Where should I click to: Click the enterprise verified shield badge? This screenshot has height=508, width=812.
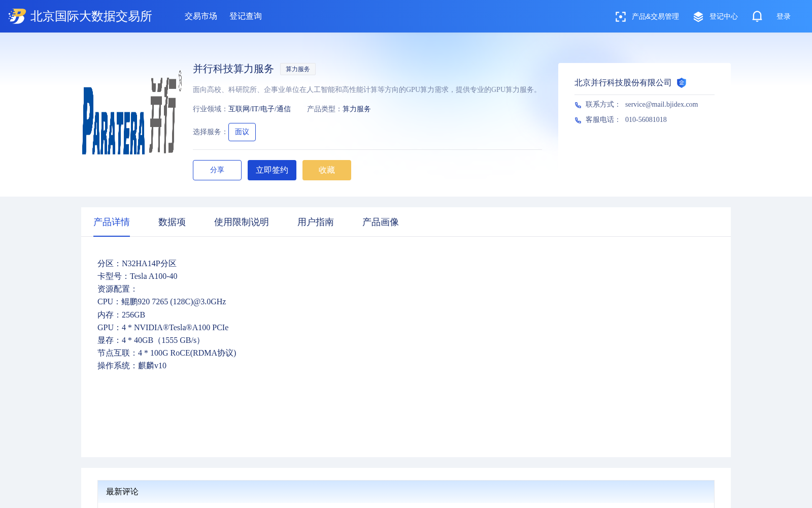pyautogui.click(x=682, y=83)
